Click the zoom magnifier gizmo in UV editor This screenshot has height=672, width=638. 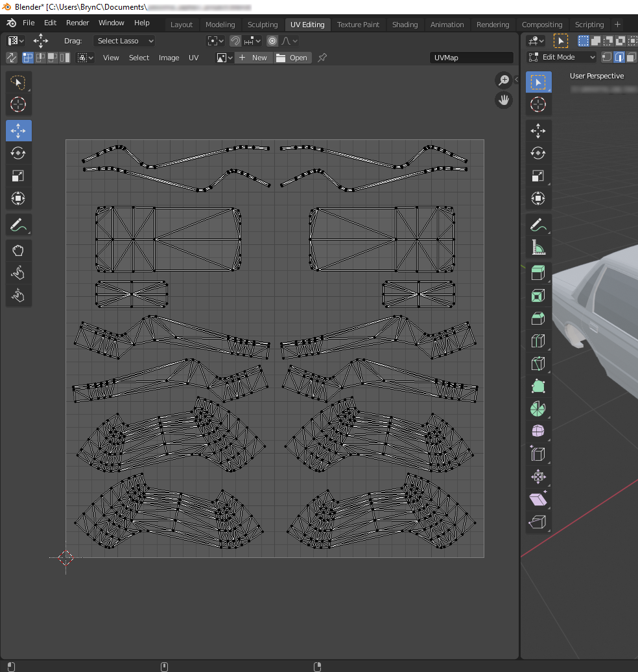click(504, 80)
